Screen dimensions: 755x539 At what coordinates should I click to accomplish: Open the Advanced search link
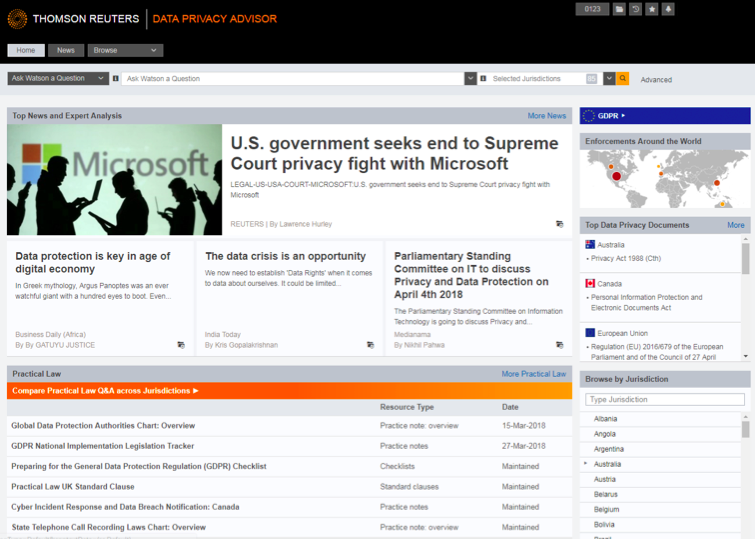[x=656, y=80]
